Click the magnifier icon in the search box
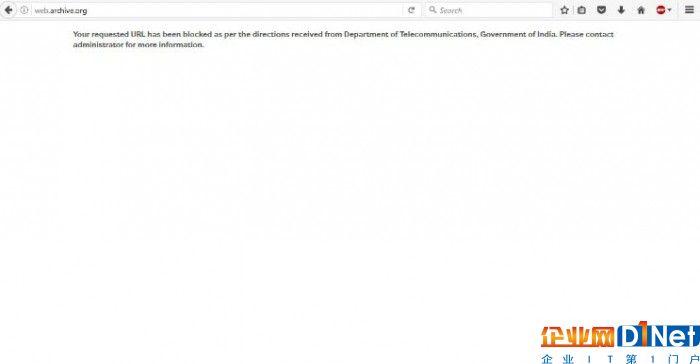This screenshot has width=700, height=364. pyautogui.click(x=432, y=9)
